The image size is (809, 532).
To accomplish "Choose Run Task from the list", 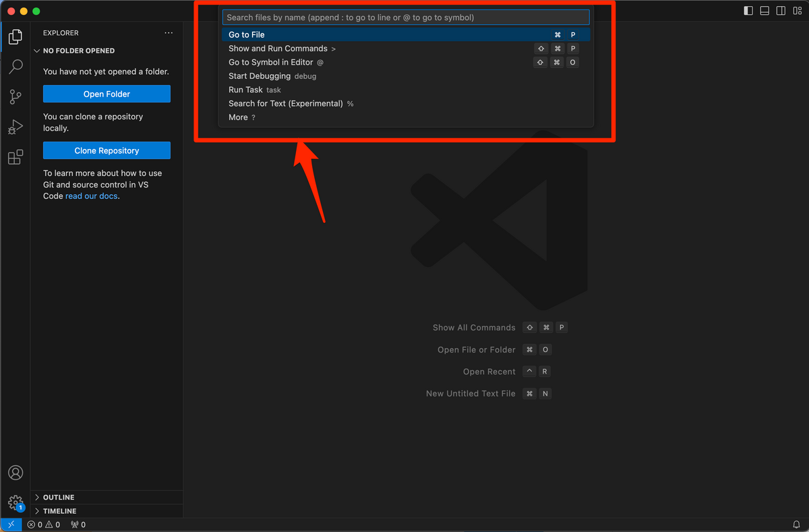I will click(x=406, y=90).
